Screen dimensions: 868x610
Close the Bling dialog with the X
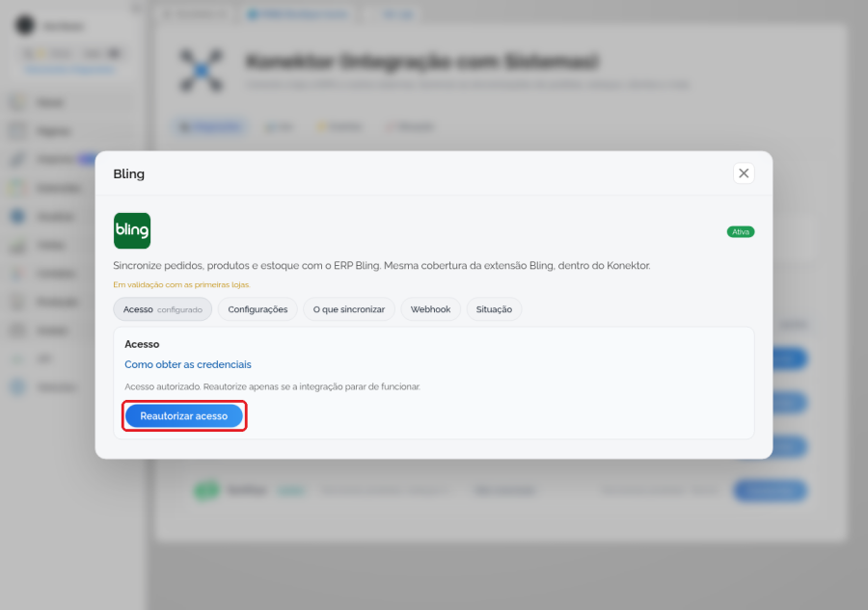tap(744, 173)
